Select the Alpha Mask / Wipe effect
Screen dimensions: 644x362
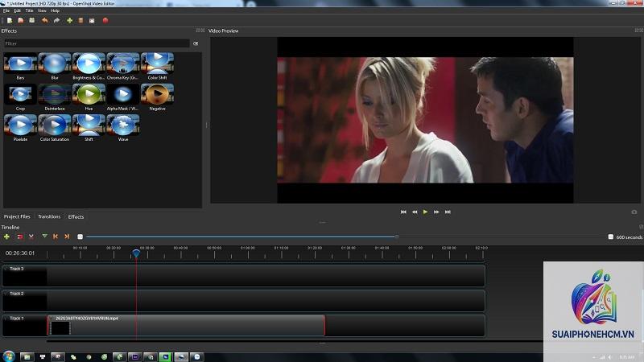click(x=123, y=97)
